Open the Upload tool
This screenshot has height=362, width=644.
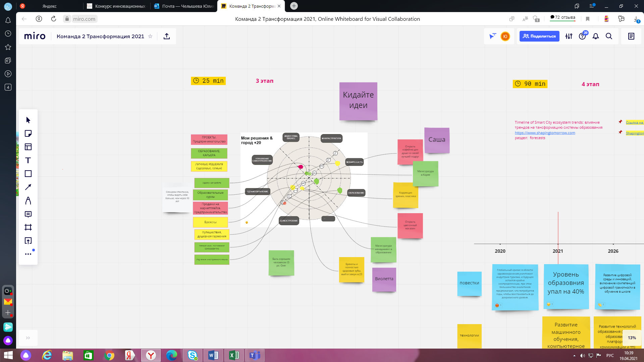(x=28, y=241)
